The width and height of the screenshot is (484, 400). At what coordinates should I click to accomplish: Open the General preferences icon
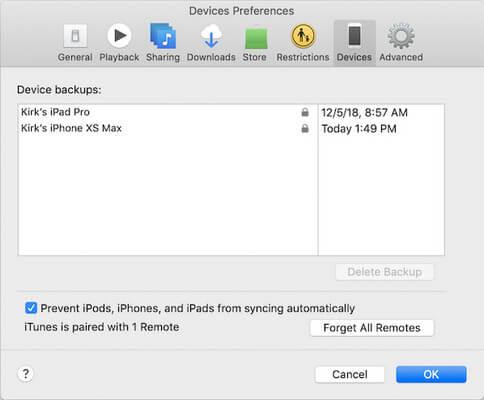coord(76,36)
